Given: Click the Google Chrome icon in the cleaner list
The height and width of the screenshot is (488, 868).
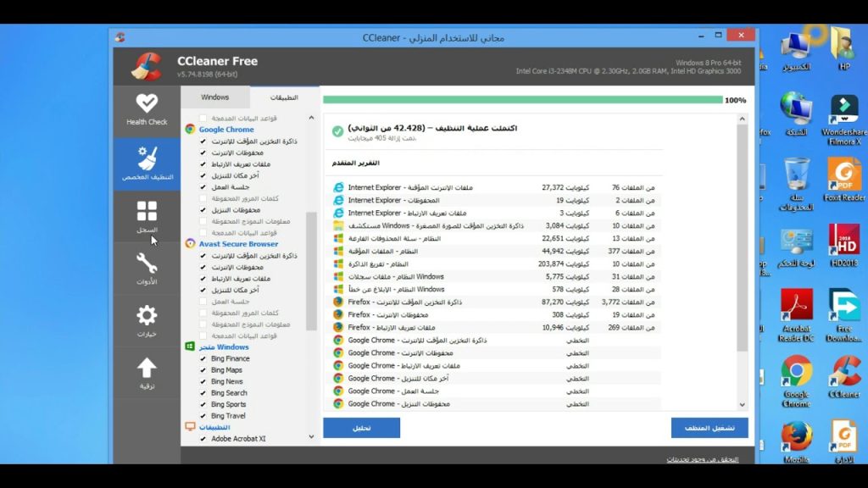Looking at the screenshot, I should click(190, 129).
